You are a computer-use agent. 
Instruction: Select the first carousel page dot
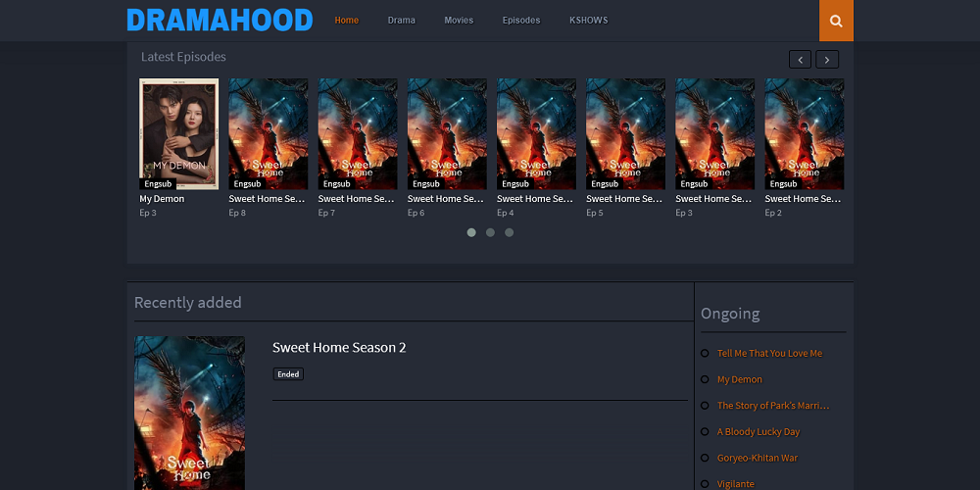471,232
